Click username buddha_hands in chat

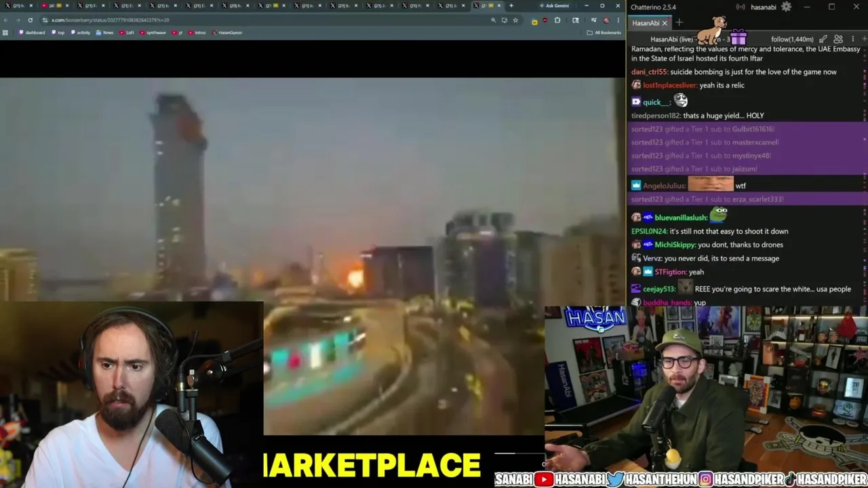[667, 302]
